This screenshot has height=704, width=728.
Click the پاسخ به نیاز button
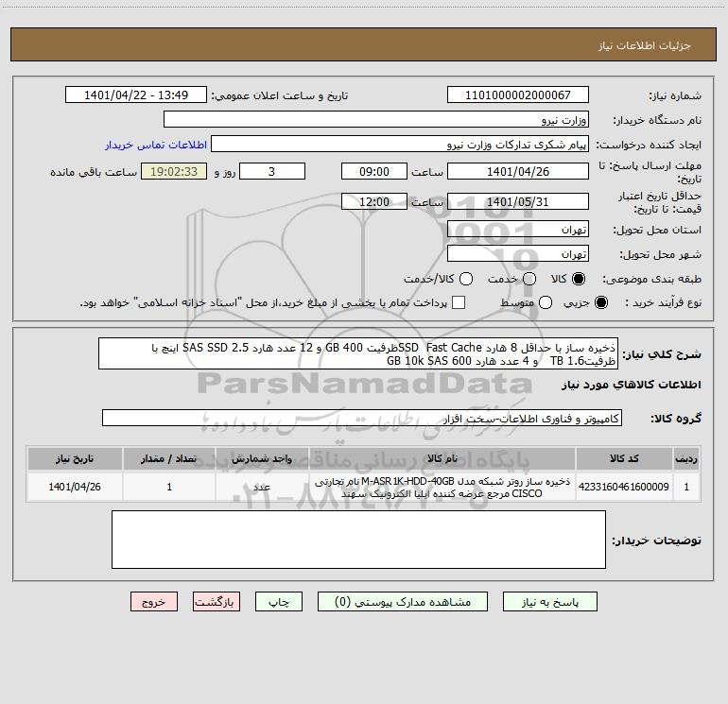(x=549, y=601)
